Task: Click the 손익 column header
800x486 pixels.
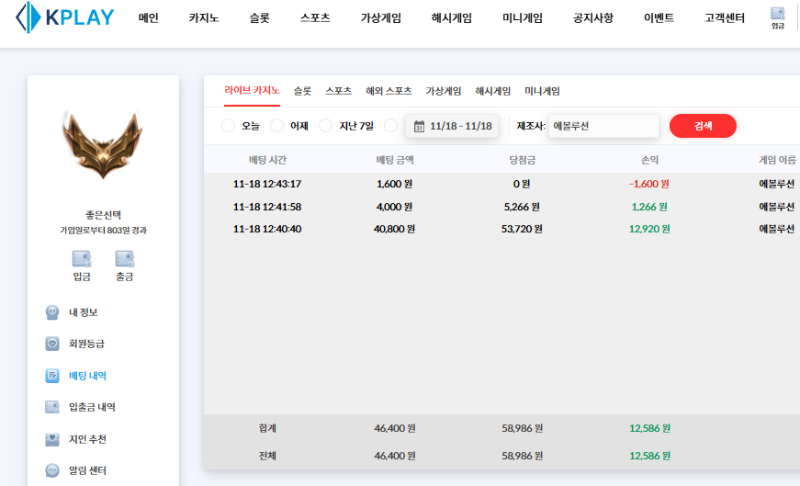Action: (x=650, y=160)
